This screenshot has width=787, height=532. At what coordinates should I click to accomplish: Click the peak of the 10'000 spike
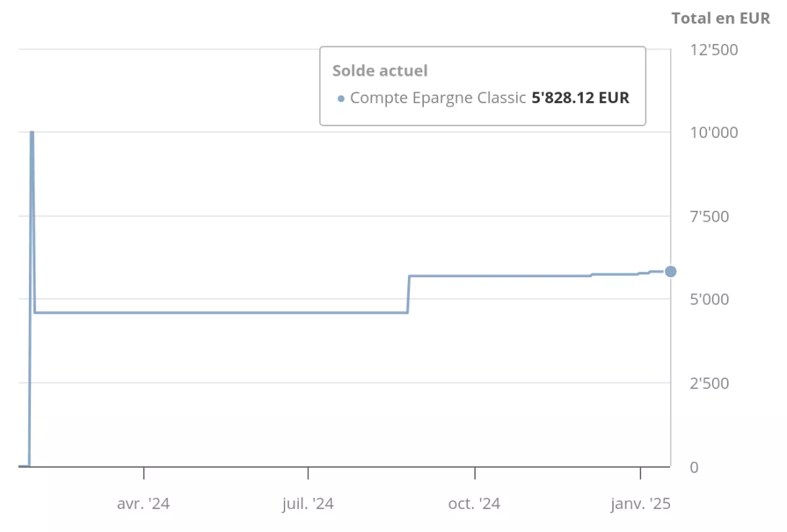click(x=32, y=134)
